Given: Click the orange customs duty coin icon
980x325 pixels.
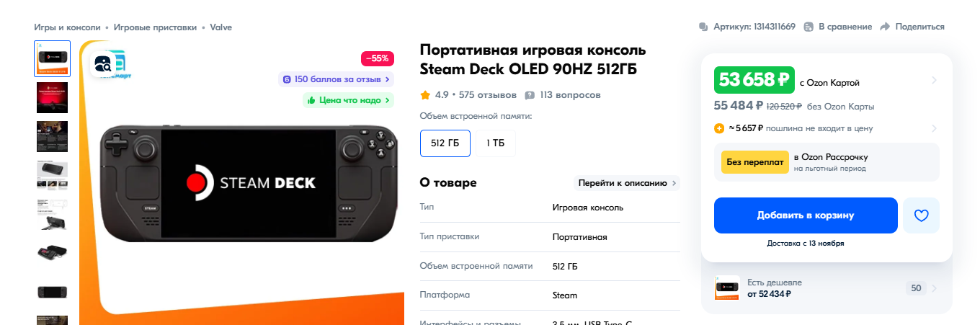Looking at the screenshot, I should pos(719,129).
